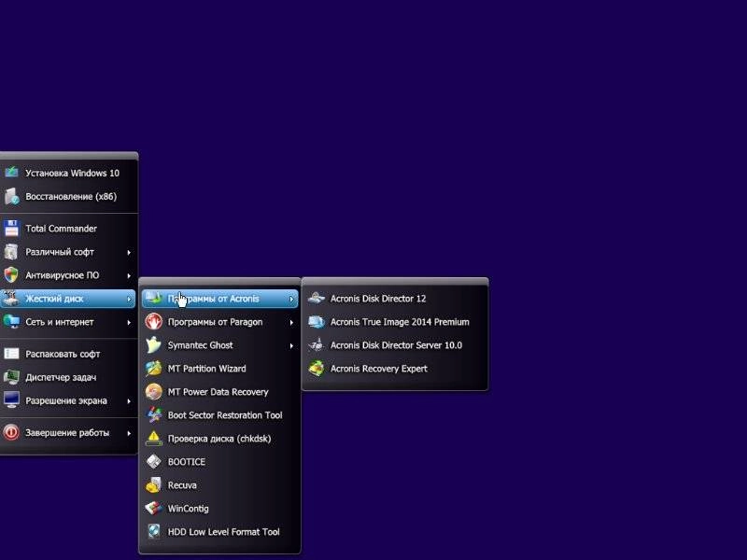Click the Распаковать софт icon
Viewport: 747px width, 560px height.
tap(11, 354)
